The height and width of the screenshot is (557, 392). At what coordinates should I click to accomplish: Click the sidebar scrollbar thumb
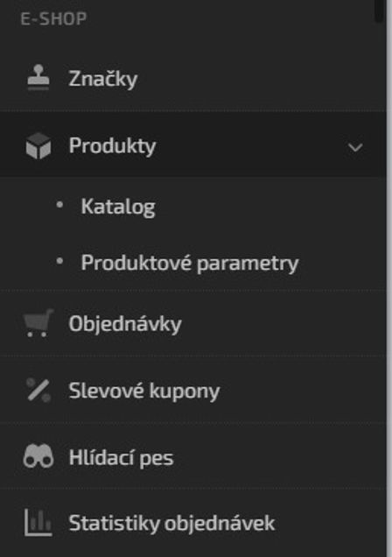pos(379,11)
